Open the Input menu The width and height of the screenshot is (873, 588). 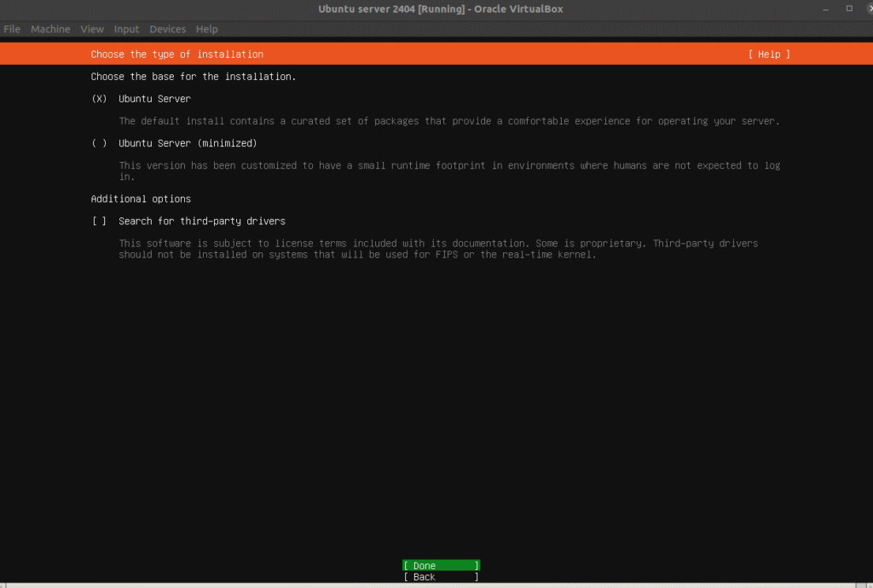[126, 29]
